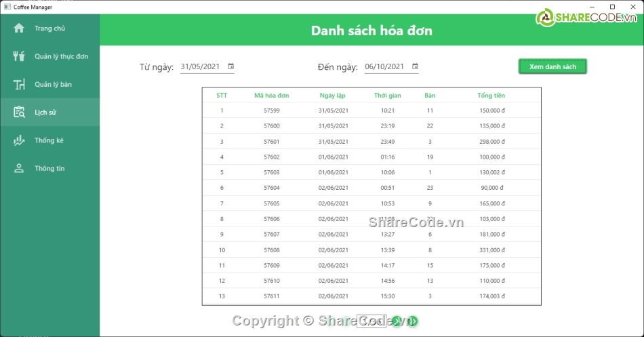Select invoice code 57610
Viewport: 644px width, 337px height.
tap(271, 281)
